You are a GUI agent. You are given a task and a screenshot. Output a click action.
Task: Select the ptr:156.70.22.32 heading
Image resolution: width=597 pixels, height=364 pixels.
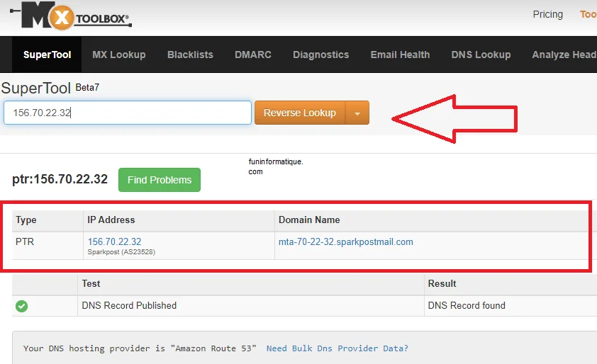(x=60, y=179)
